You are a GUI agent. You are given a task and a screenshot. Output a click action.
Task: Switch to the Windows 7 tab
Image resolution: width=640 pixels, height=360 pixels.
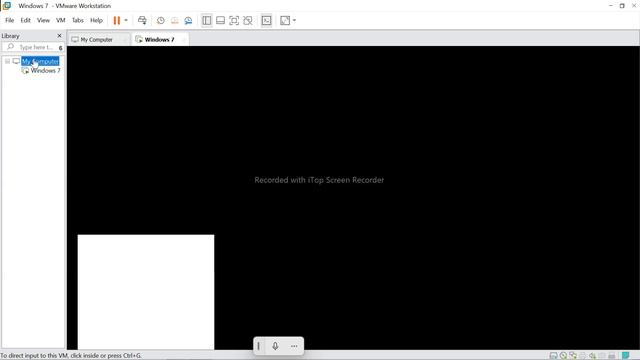[159, 40]
